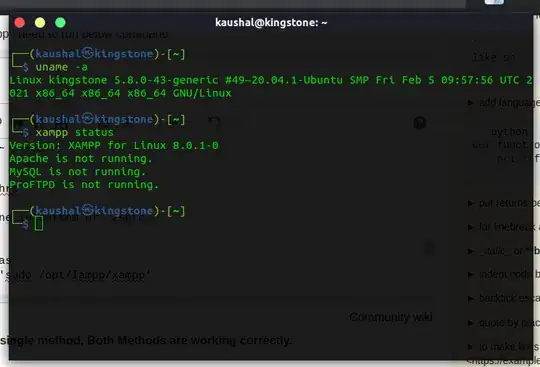Click the 'xampp status' command line
The height and width of the screenshot is (367, 540).
coord(74,133)
